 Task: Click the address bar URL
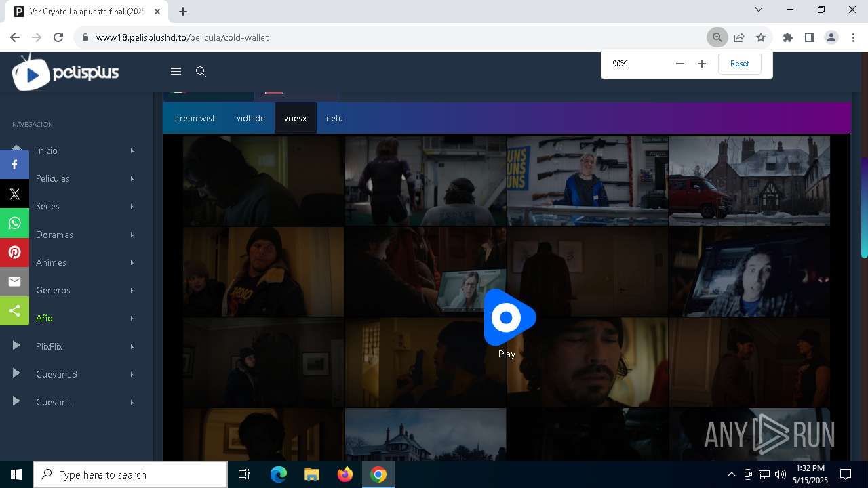click(182, 37)
